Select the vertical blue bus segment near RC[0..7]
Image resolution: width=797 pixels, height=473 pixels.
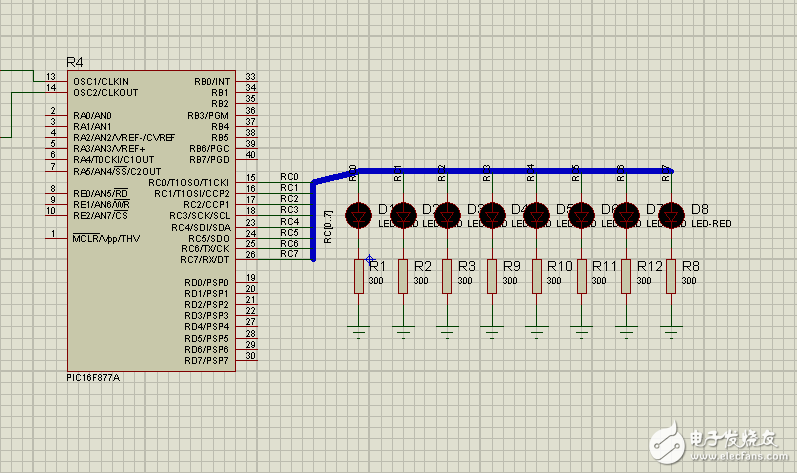click(313, 222)
